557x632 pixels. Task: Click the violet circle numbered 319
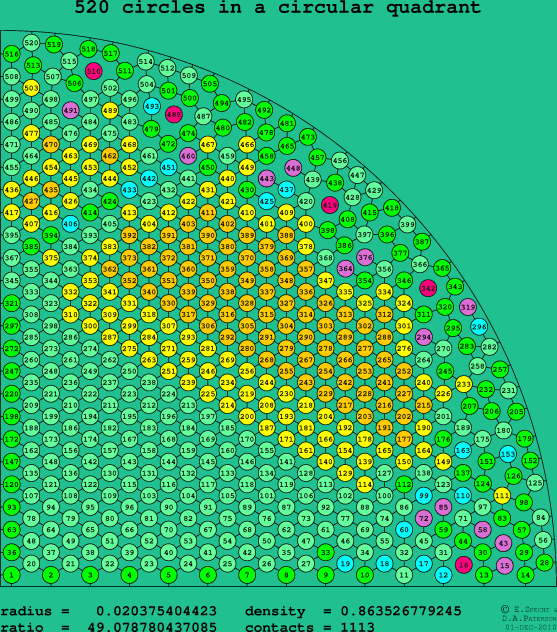(x=468, y=307)
